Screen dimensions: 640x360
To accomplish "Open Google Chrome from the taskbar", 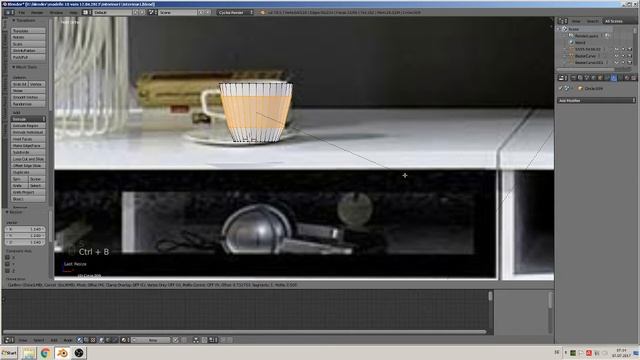I will [45, 353].
